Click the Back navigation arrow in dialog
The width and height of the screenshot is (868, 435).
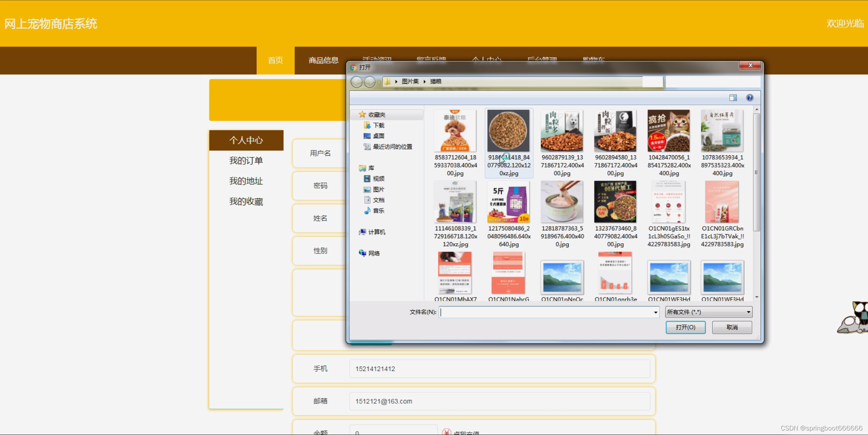click(356, 82)
